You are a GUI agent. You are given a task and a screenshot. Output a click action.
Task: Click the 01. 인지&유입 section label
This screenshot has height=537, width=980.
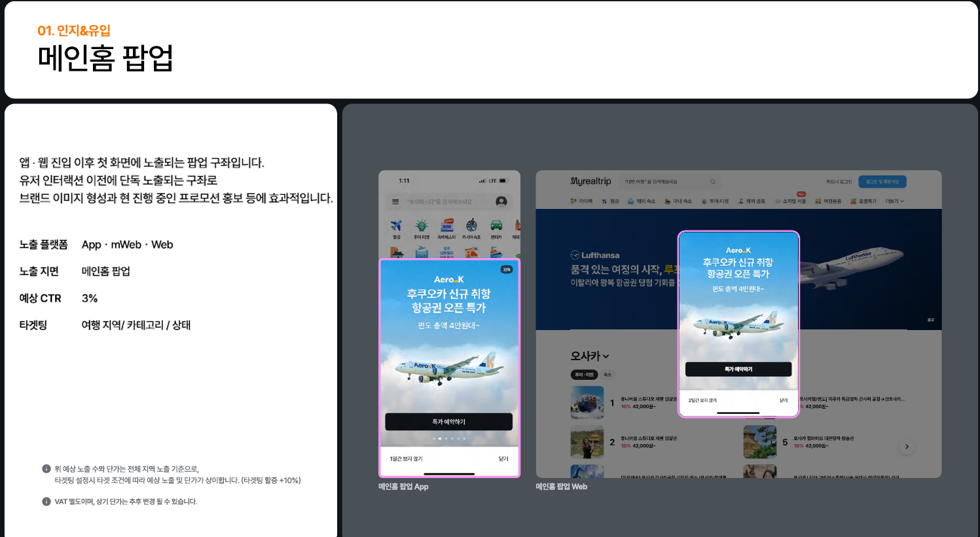click(x=74, y=30)
